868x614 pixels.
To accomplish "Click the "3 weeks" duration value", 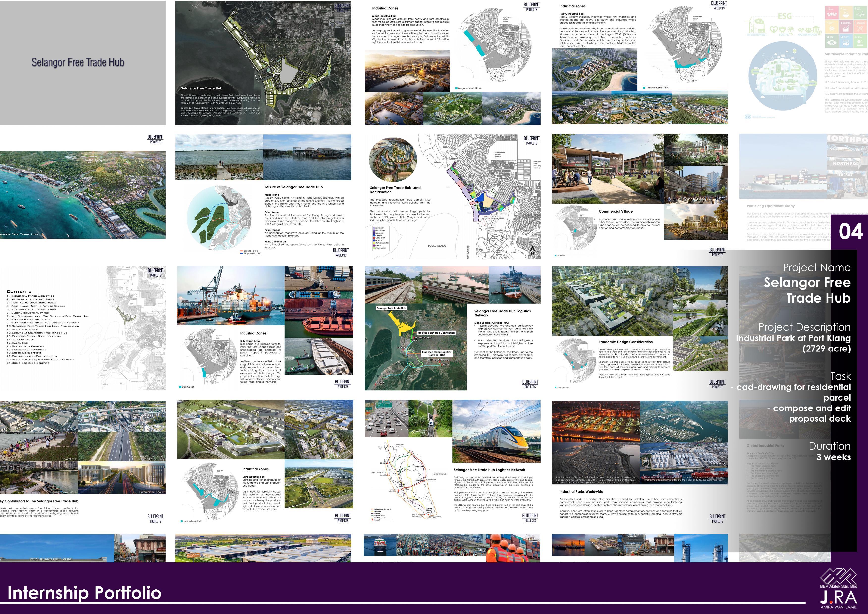I will [834, 457].
